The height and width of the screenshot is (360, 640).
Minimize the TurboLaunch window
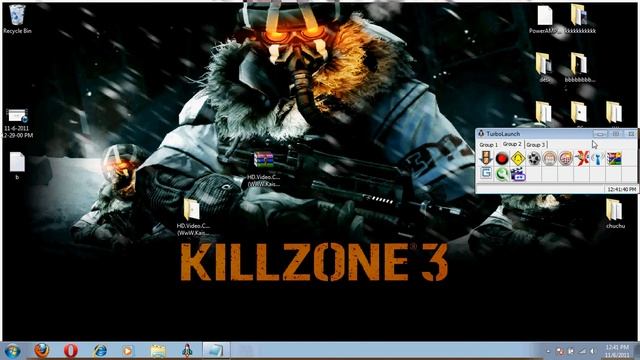pyautogui.click(x=600, y=133)
